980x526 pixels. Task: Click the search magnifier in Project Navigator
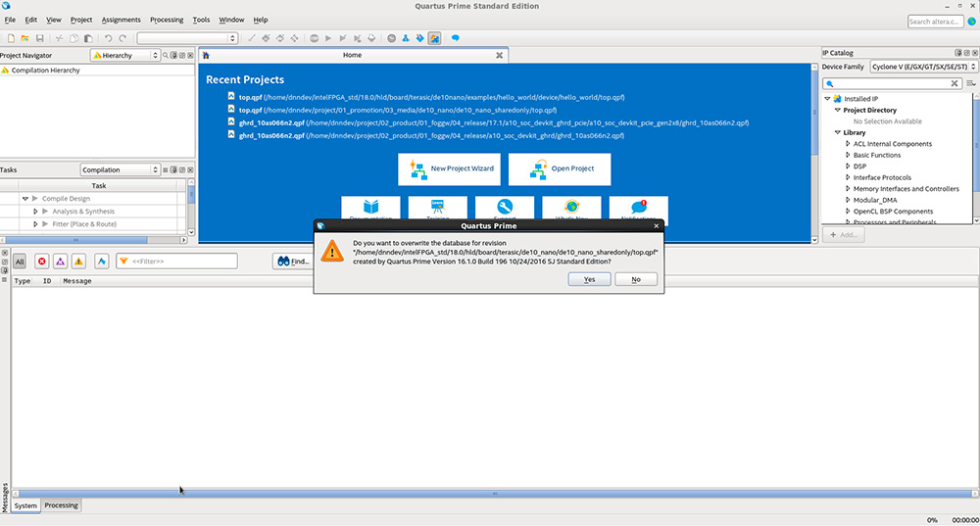(x=166, y=56)
